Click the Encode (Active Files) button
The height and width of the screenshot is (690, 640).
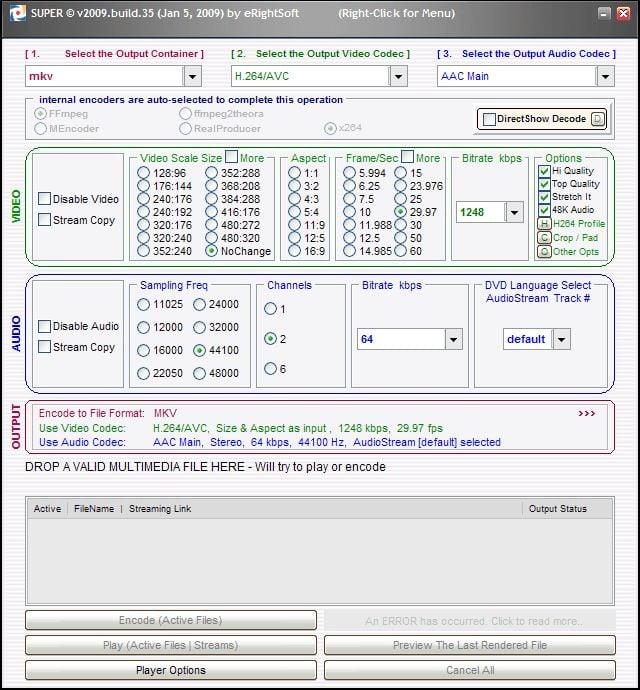pos(171,620)
